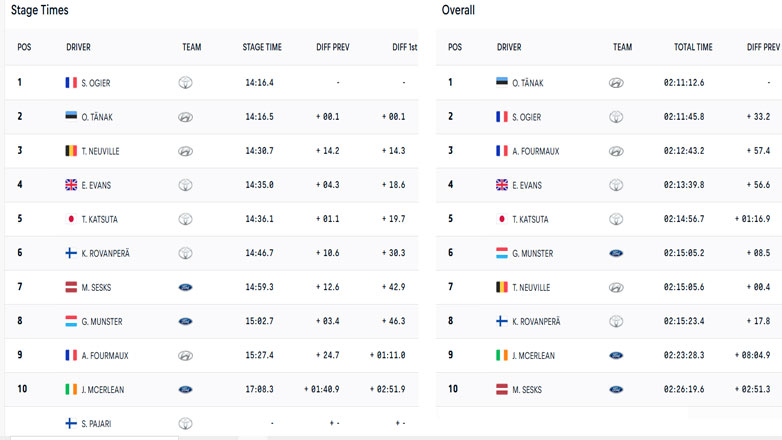Click the Finnish flag next to K. Rovanperä in Stage Times
782x440 pixels.
point(71,253)
